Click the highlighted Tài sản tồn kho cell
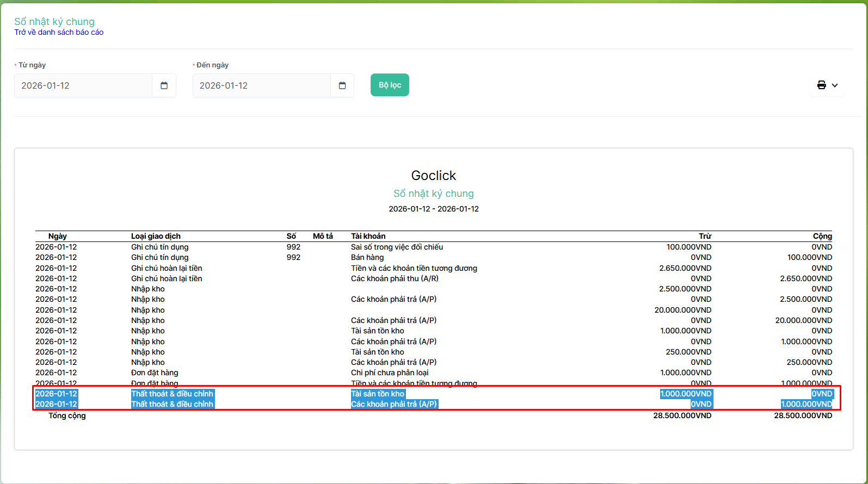The image size is (868, 484). tap(378, 394)
